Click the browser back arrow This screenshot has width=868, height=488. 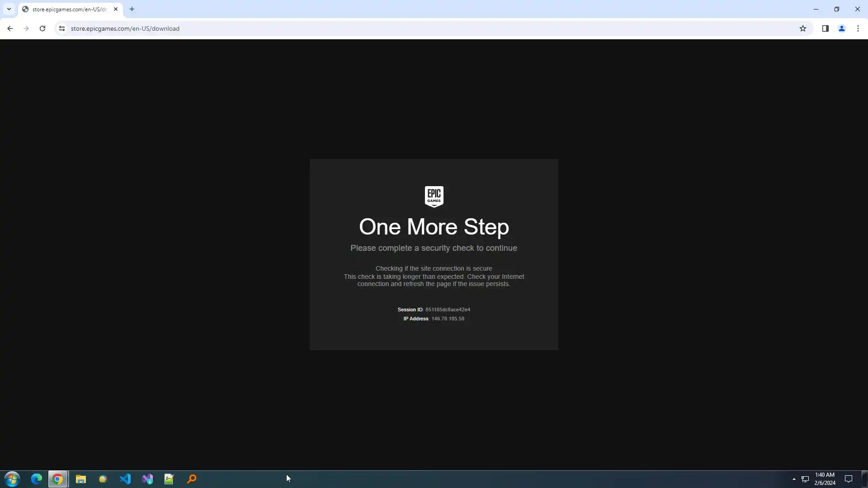click(x=10, y=28)
